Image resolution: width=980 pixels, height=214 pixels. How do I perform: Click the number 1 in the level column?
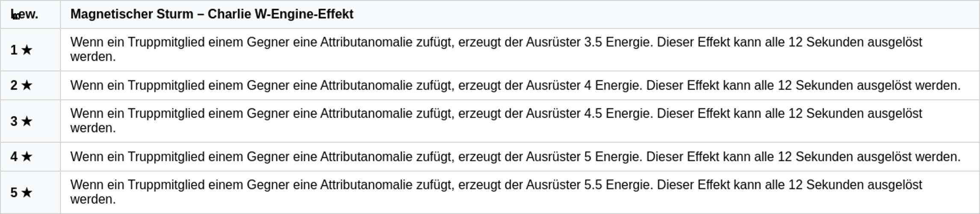14,50
